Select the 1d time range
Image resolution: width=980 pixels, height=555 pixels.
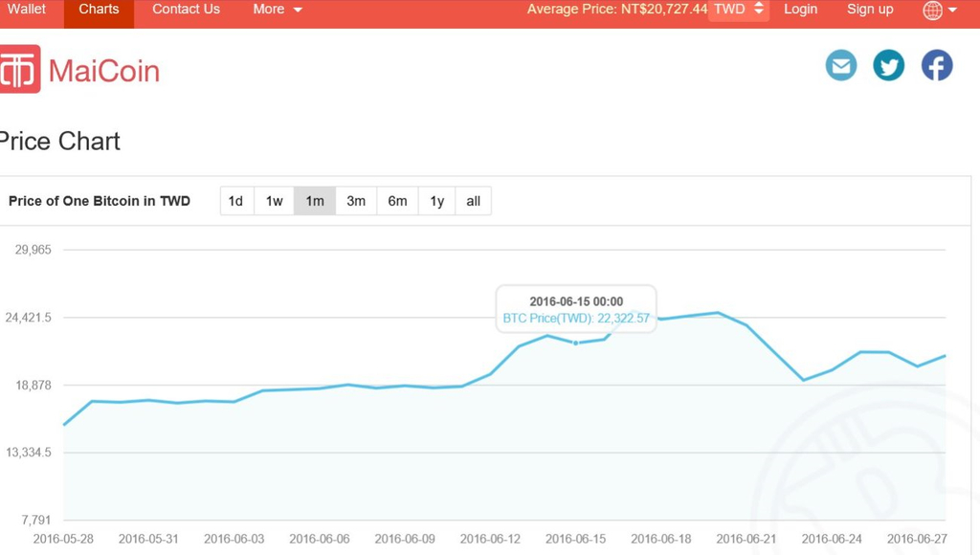[235, 201]
